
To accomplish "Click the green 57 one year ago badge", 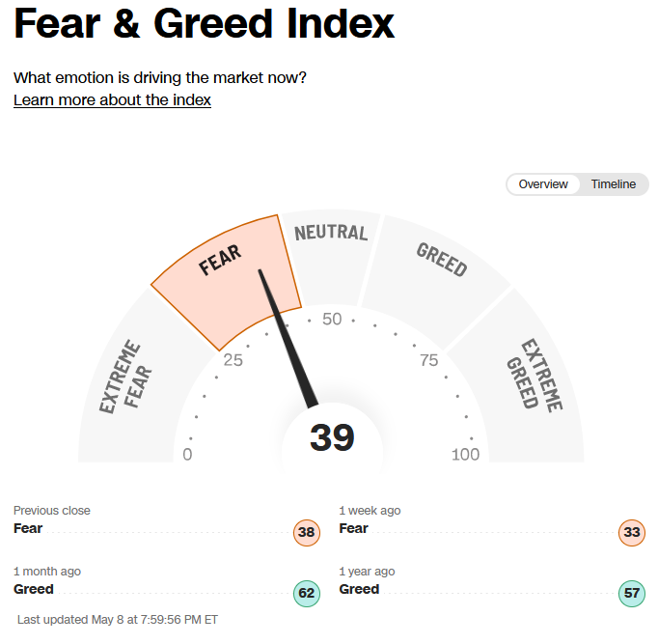I will pos(632,593).
